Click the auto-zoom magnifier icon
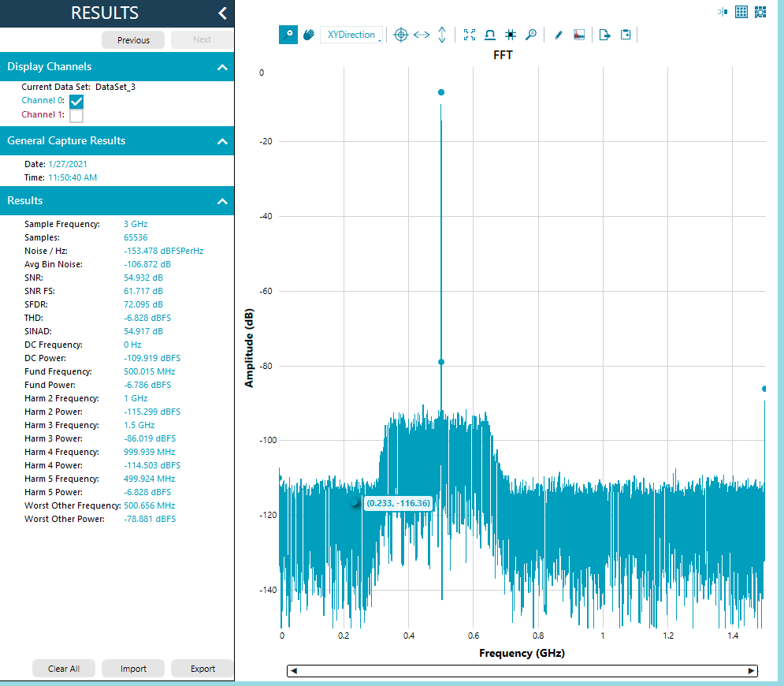Image resolution: width=784 pixels, height=686 pixels. click(531, 35)
